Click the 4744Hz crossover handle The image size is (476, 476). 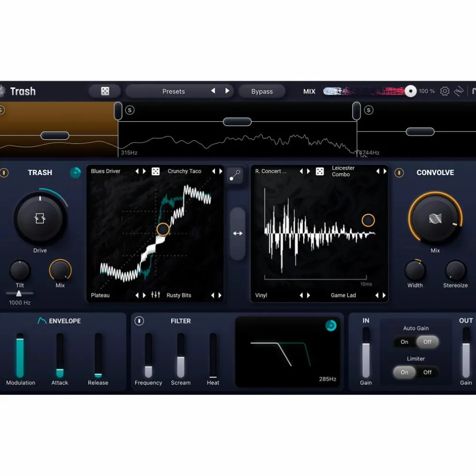click(x=357, y=111)
